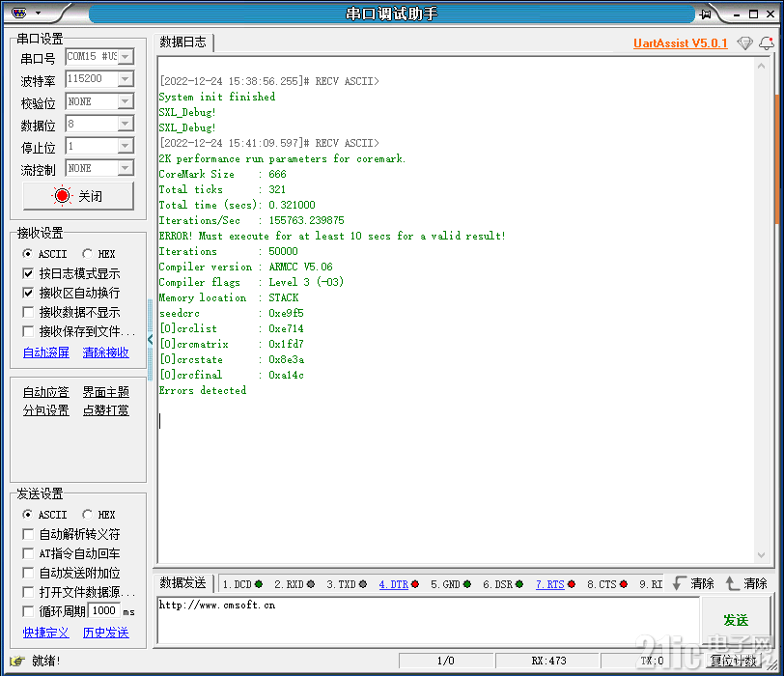Screen dimensions: 784x676
Task: Open the 快捷定义 link
Action: [46, 633]
